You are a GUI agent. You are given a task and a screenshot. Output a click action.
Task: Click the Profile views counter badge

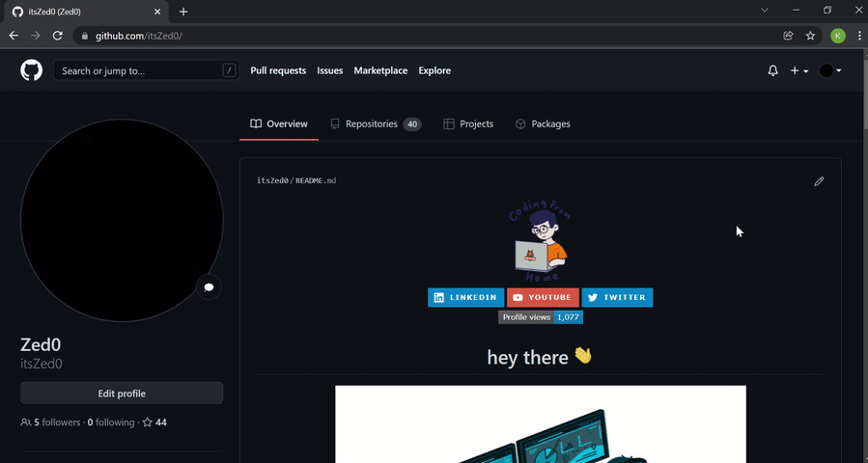point(541,317)
